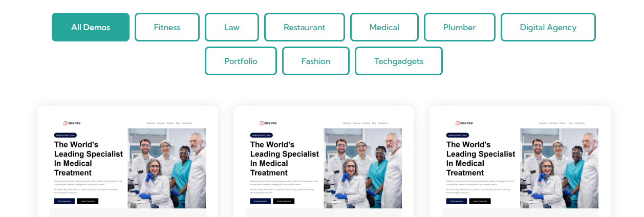Click Contact Us link in first demo preview
This screenshot has width=644, height=217.
click(x=187, y=123)
